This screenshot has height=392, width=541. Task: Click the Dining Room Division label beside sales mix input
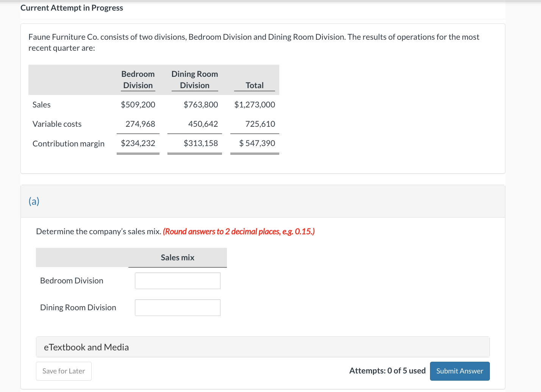coord(78,308)
